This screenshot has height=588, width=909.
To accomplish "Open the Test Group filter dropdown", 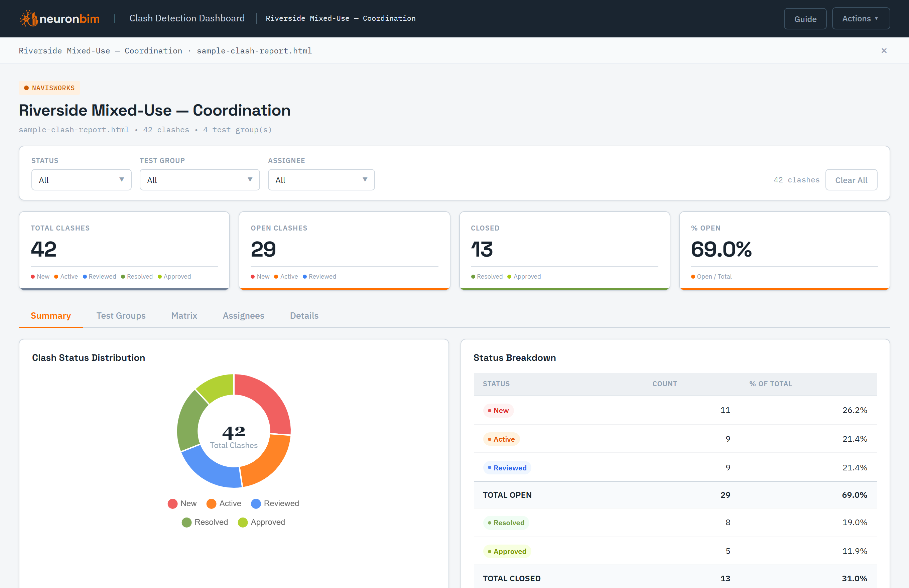I will 200,180.
